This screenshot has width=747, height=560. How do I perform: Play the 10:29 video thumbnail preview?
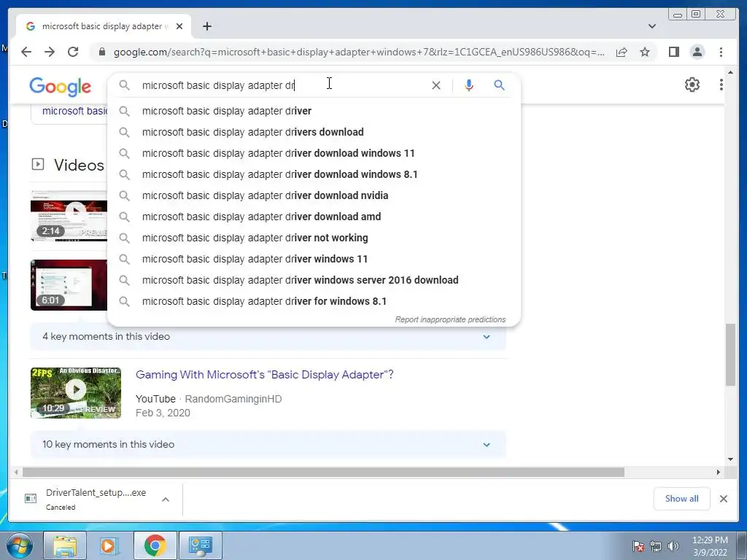click(76, 393)
